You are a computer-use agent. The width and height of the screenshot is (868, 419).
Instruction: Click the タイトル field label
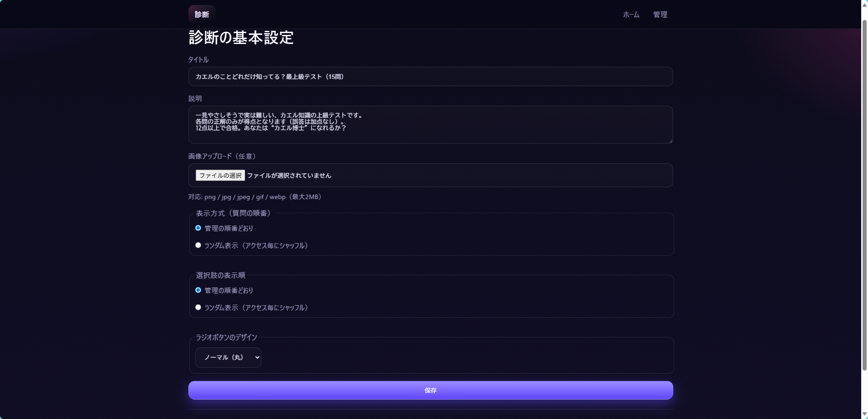click(198, 60)
